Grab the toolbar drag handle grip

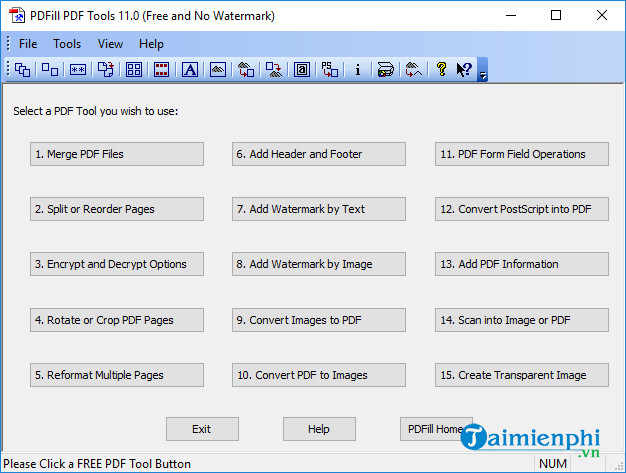[8, 70]
